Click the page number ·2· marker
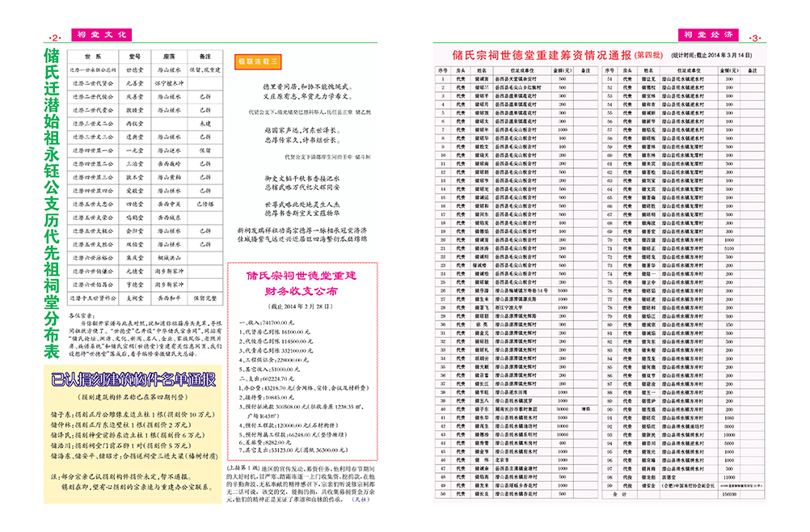 (55, 38)
